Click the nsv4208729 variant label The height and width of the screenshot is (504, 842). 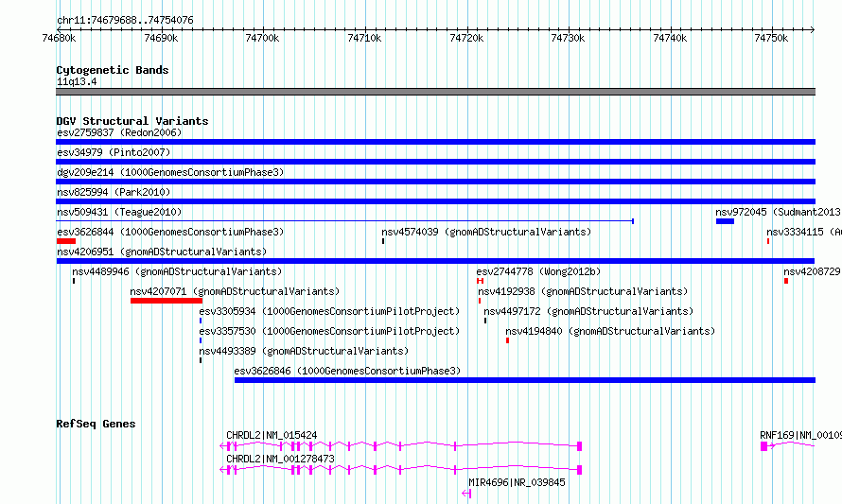pyautogui.click(x=812, y=271)
